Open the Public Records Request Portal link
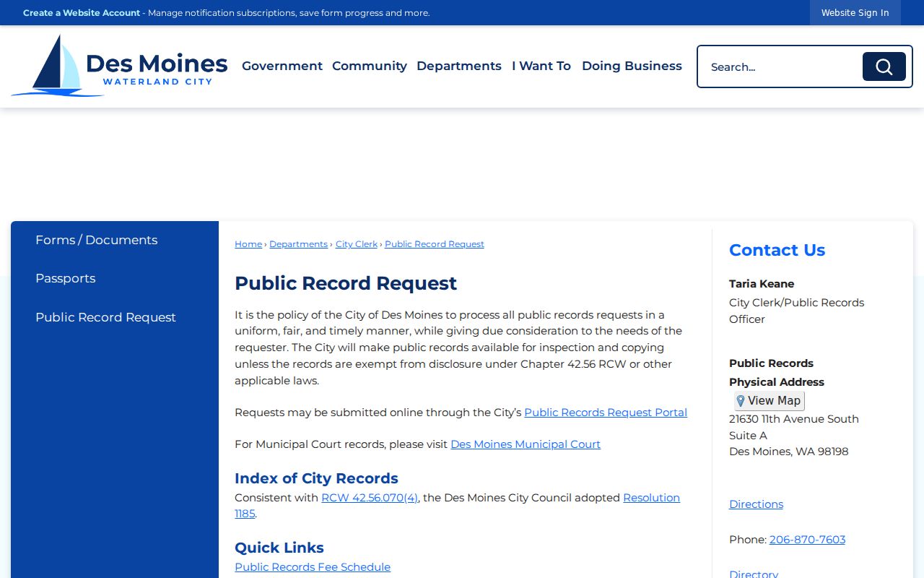The image size is (924, 578). pyautogui.click(x=606, y=413)
